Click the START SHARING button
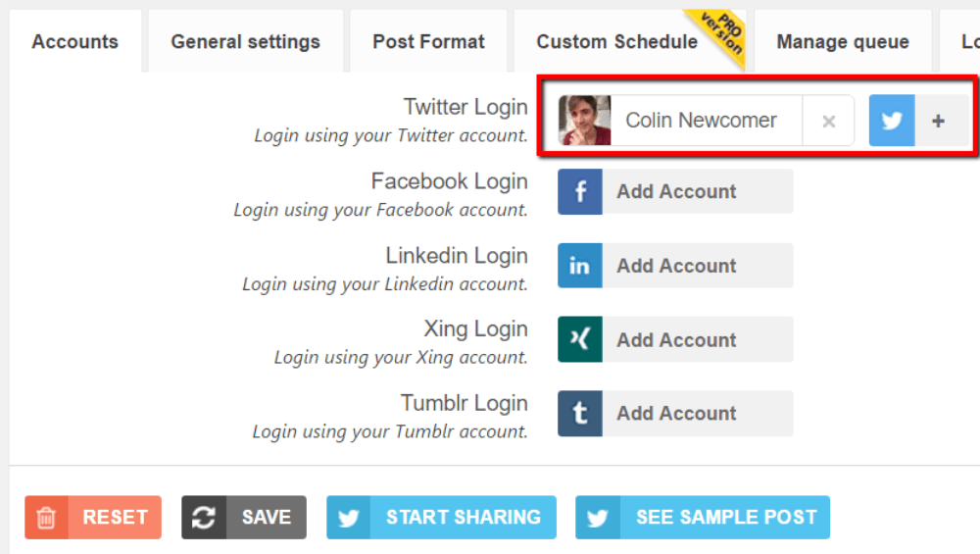The height and width of the screenshot is (554, 980). point(441,518)
